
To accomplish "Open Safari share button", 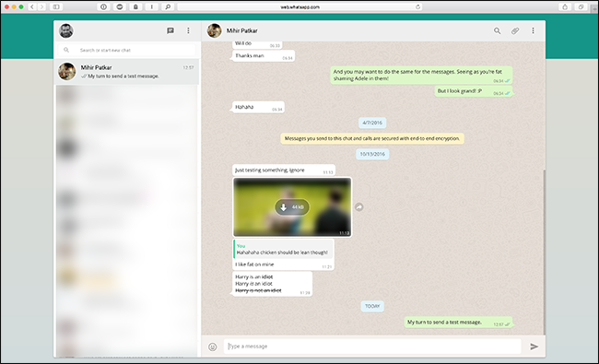I will 565,6.
